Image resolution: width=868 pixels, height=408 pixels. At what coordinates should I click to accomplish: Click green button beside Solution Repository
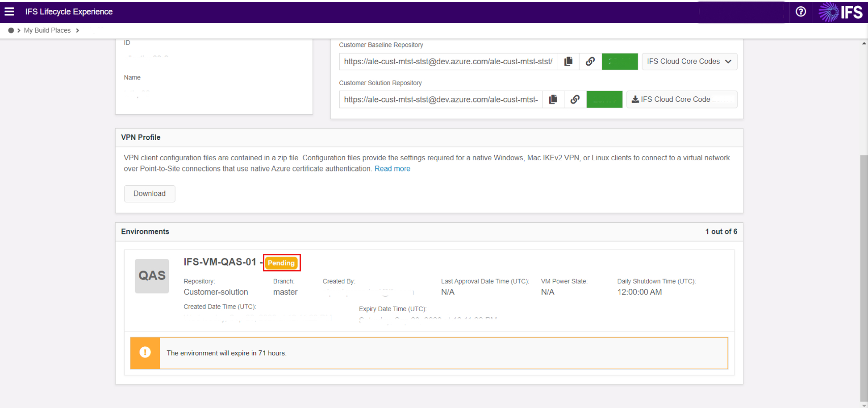[604, 100]
